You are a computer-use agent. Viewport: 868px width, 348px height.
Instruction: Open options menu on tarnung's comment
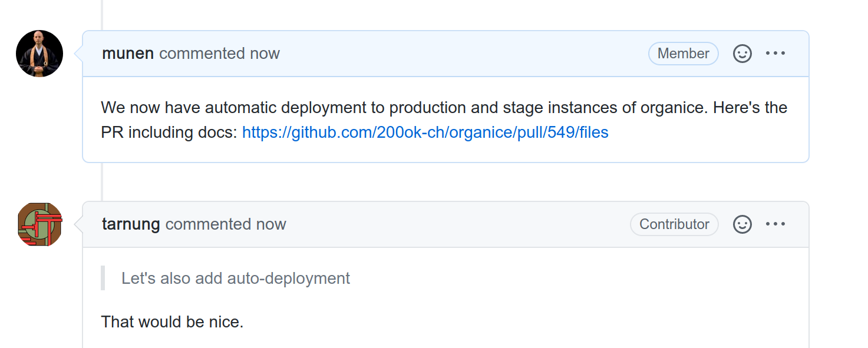coord(775,224)
